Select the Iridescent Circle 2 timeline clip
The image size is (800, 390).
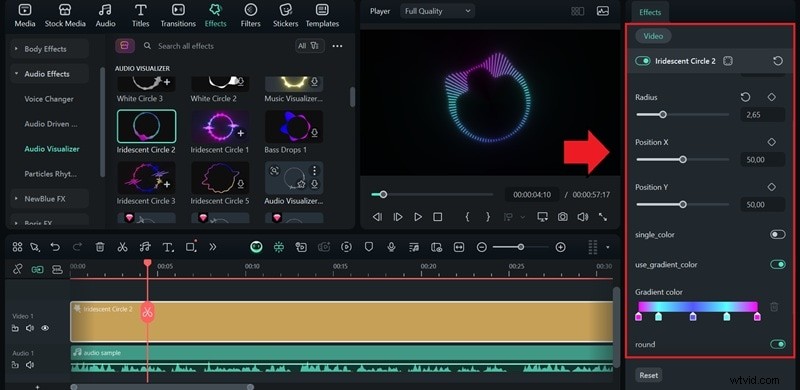coord(341,322)
